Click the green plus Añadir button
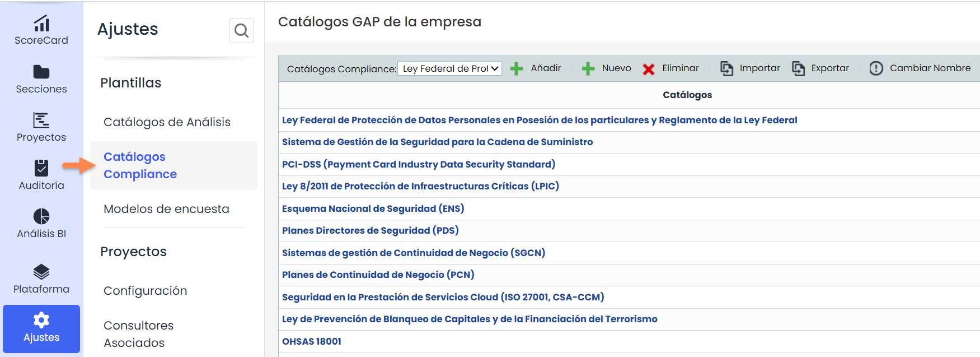The height and width of the screenshot is (357, 980). tap(536, 68)
